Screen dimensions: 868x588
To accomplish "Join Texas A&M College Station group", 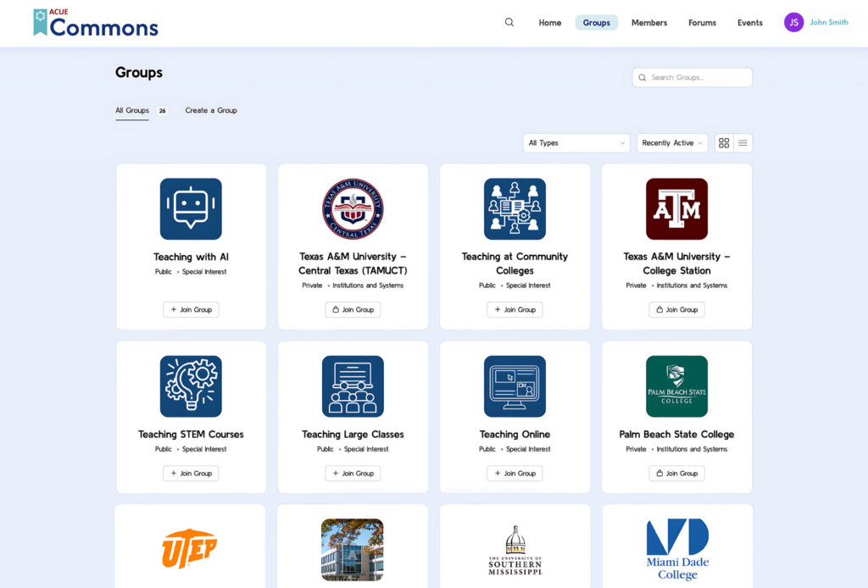I will tap(676, 310).
